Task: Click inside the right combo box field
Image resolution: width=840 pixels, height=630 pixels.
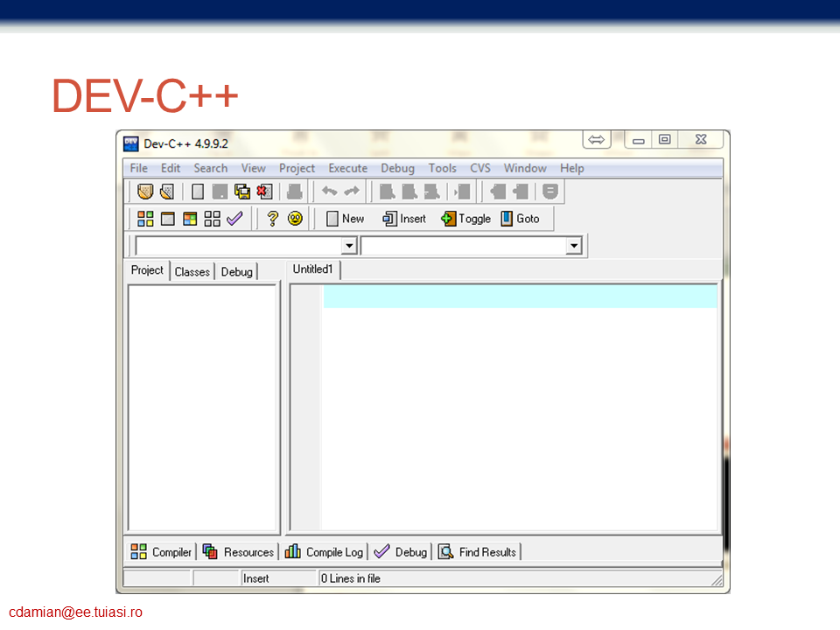Action: (464, 246)
